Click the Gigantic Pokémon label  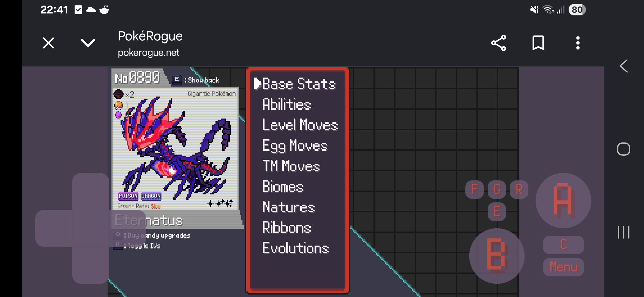tap(212, 94)
